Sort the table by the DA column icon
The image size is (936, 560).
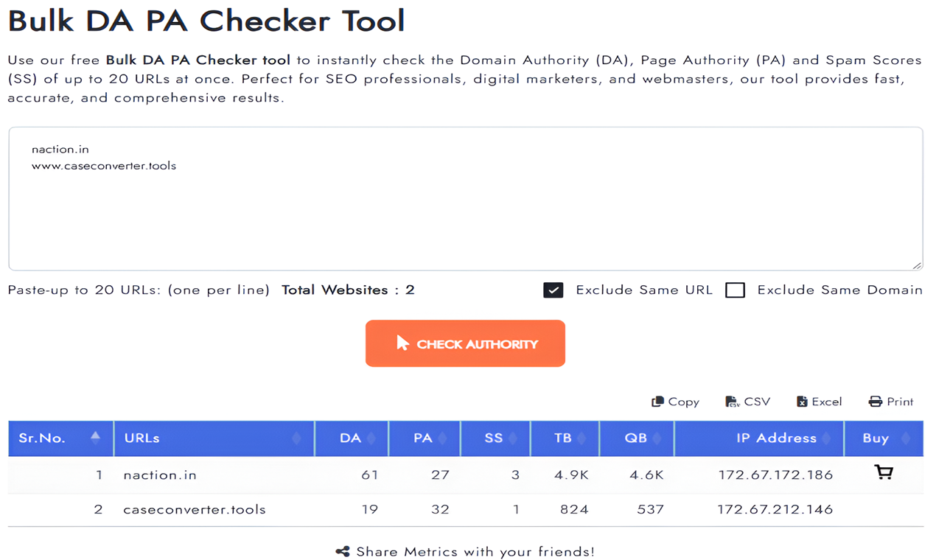point(371,438)
